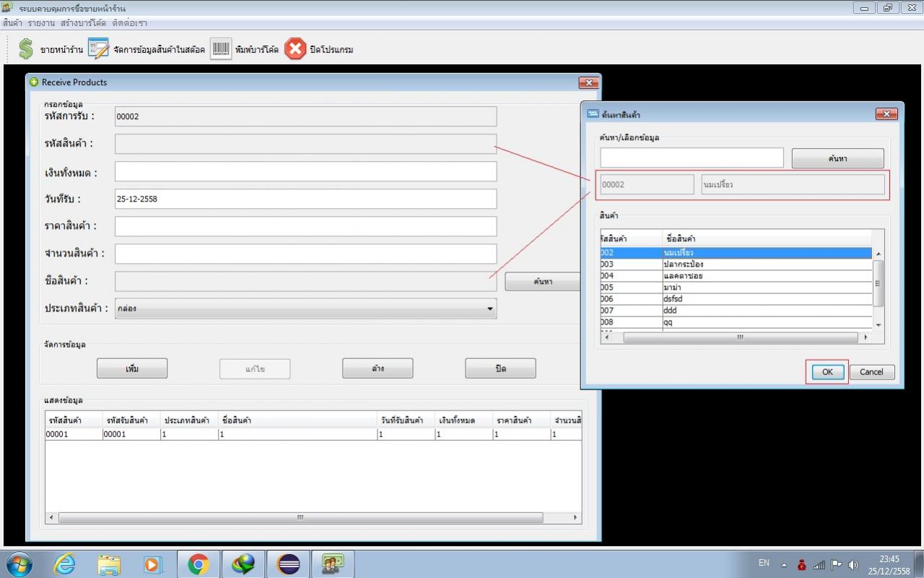Viewport: 924px width, 578px height.
Task: Click the รหัสการรับ field showing 00002
Action: click(305, 116)
